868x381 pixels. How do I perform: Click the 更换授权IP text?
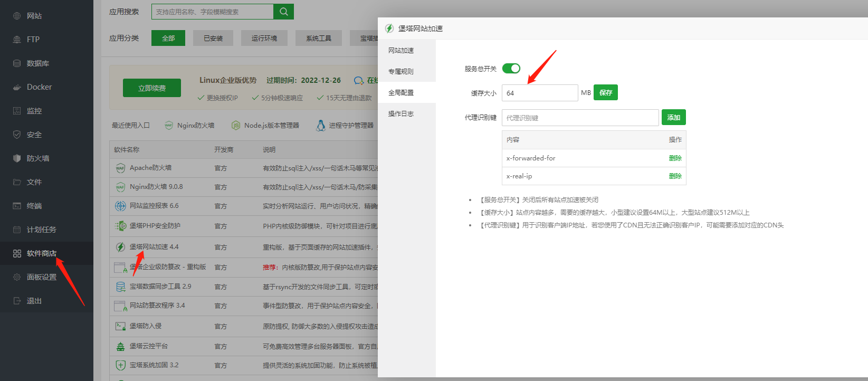222,98
